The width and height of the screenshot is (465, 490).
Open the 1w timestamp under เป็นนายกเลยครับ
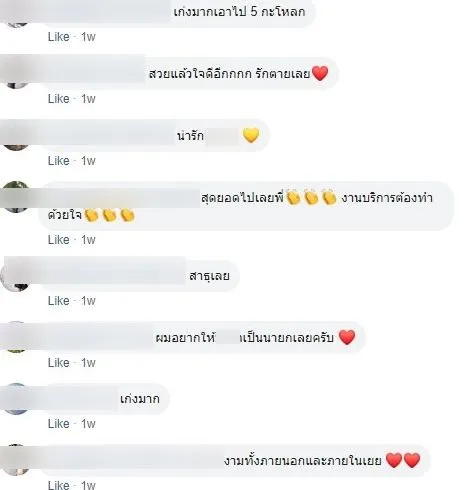88,363
